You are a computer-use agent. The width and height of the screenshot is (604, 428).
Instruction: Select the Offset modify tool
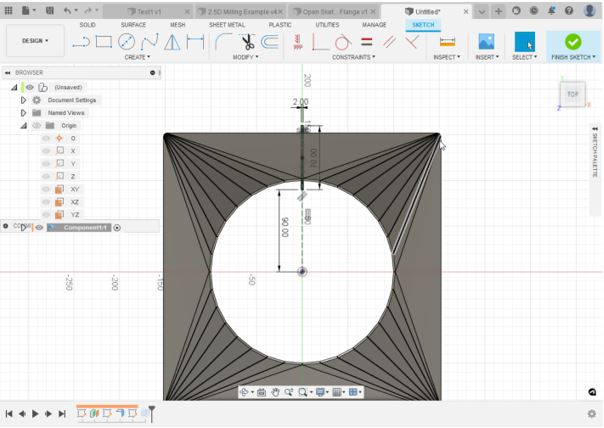[x=270, y=42]
